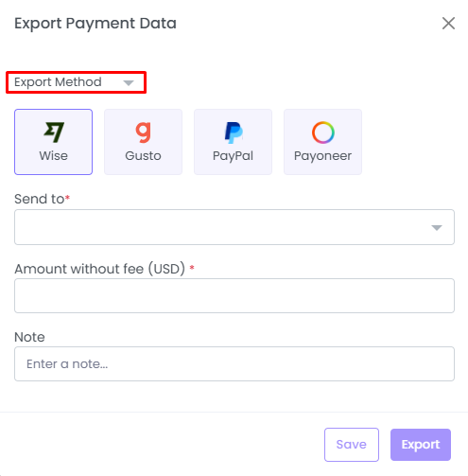Image resolution: width=468 pixels, height=476 pixels.
Task: Click the Export button
Action: (x=421, y=445)
